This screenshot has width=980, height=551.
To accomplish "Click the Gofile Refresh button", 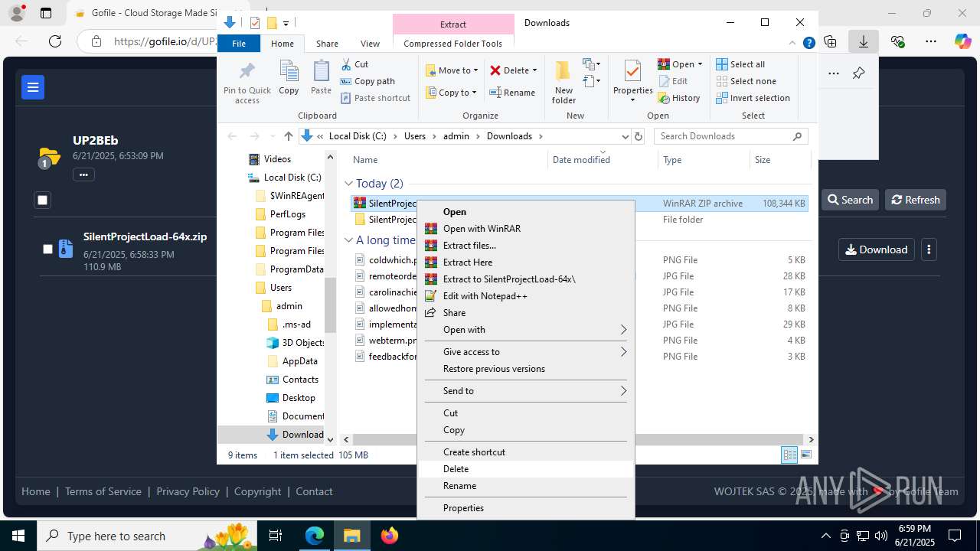I will [x=916, y=200].
